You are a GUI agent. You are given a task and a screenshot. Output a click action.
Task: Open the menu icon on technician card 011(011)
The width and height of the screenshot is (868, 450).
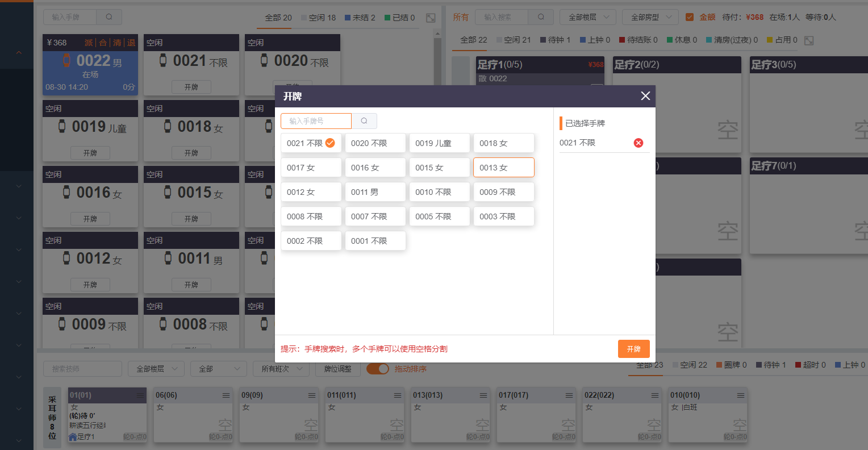pyautogui.click(x=398, y=395)
